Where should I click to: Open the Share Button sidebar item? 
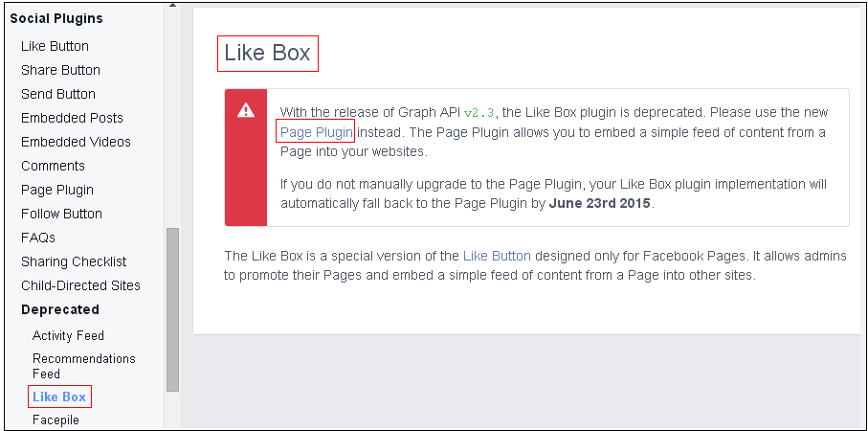pos(60,70)
